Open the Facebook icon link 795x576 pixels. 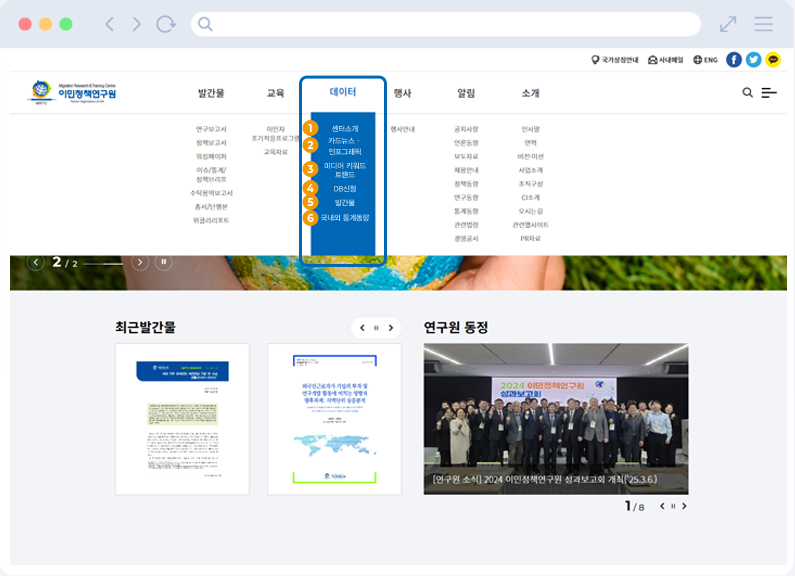(734, 60)
